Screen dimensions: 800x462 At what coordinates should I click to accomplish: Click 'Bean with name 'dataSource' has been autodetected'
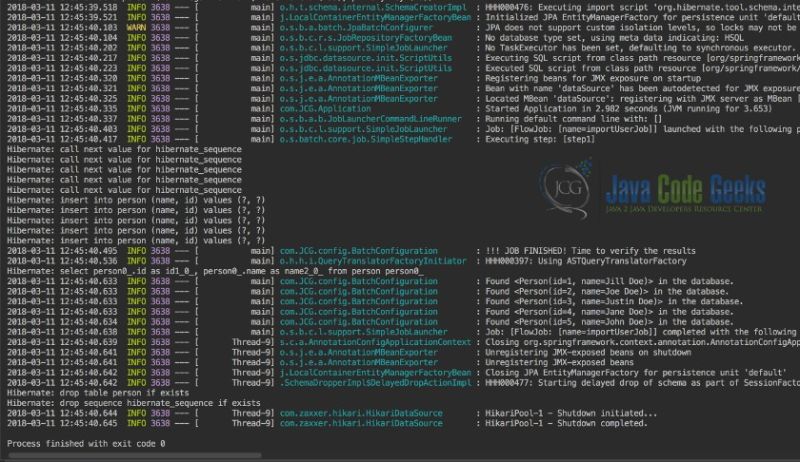pyautogui.click(x=642, y=89)
